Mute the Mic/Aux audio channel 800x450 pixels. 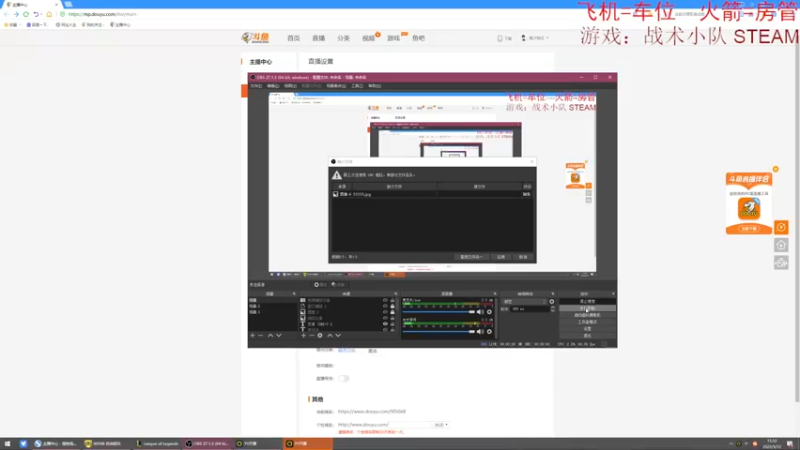click(x=480, y=312)
